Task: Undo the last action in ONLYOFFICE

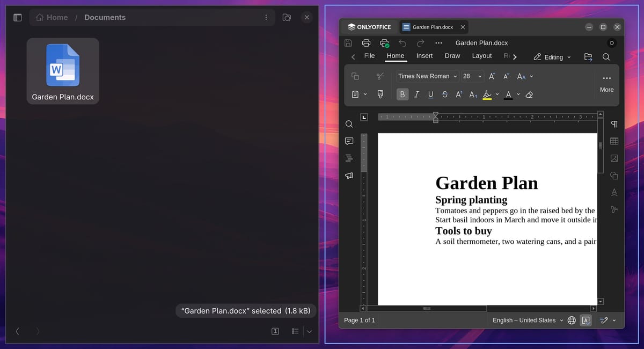Action: (x=402, y=43)
